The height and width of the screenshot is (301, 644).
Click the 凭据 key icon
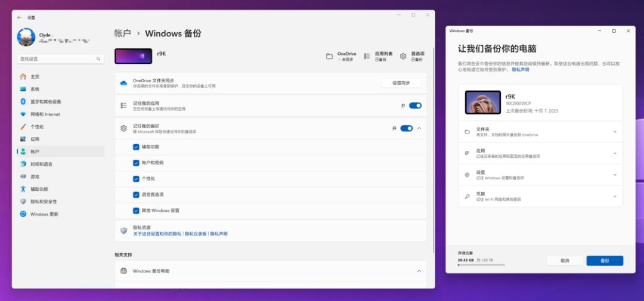pyautogui.click(x=467, y=196)
